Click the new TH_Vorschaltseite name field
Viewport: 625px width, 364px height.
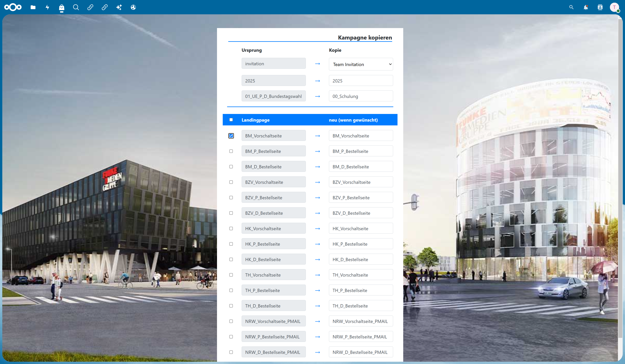(361, 275)
